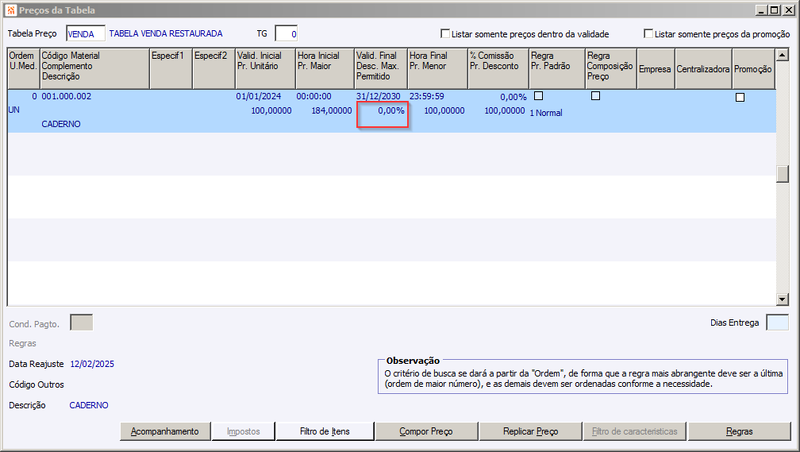Screen dimensions: 800x452
Task: Open the Regras button
Action: coord(739,432)
